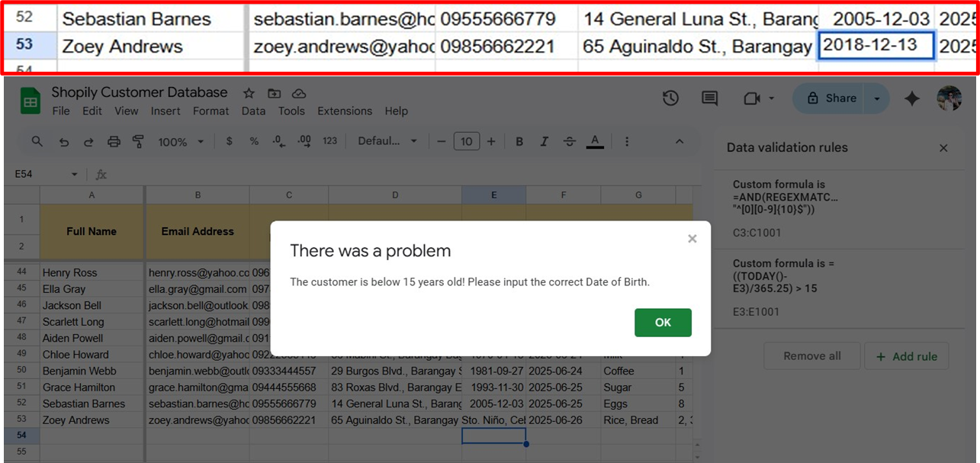Open the Default font dropdown
The image size is (980, 463).
click(x=387, y=141)
